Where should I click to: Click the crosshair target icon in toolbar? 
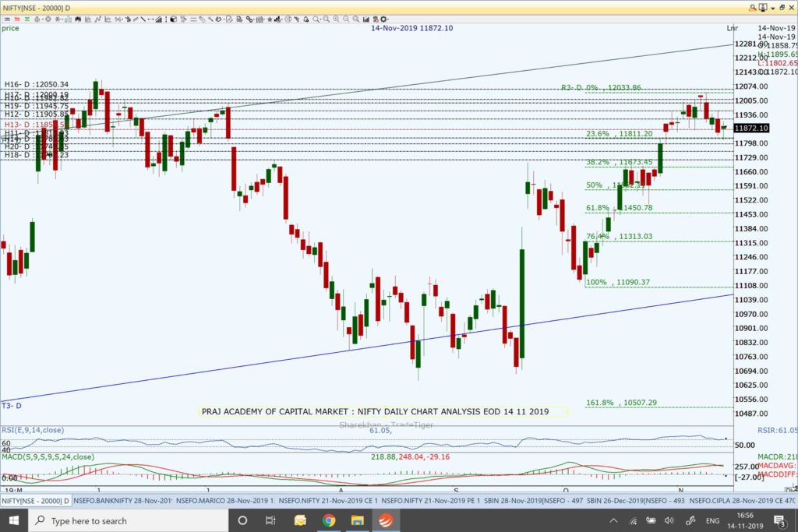[x=48, y=19]
